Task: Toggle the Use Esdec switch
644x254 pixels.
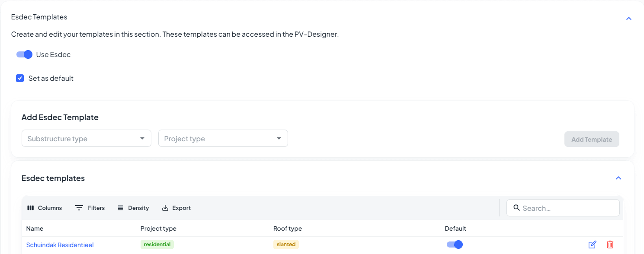Action: (25, 54)
